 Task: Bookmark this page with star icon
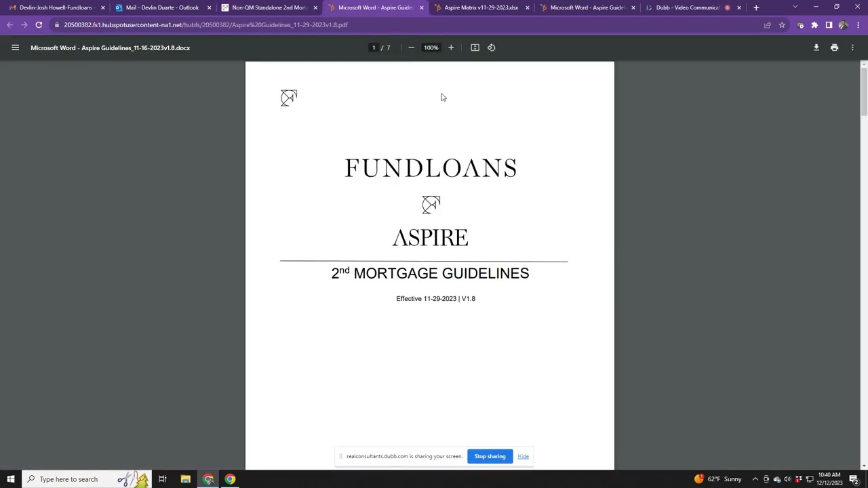pos(782,25)
